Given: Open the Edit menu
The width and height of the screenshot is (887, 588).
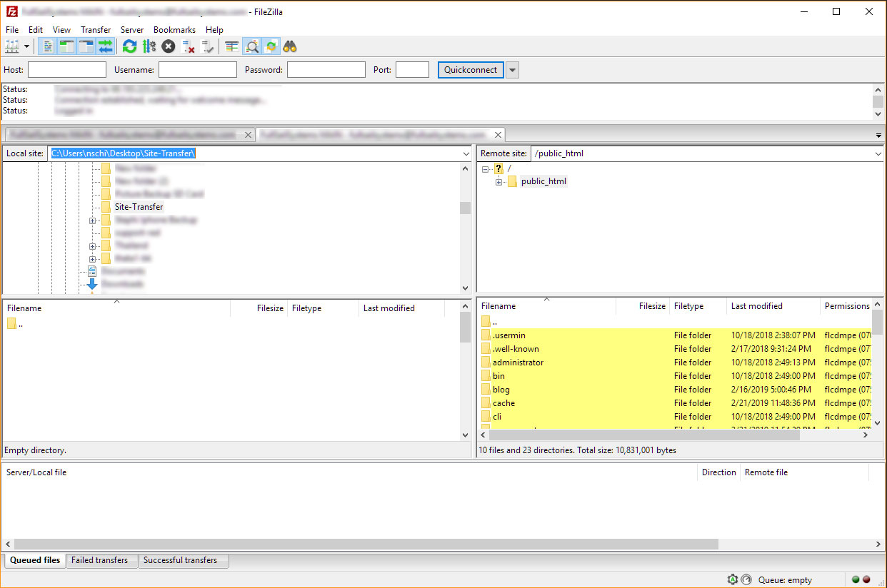Looking at the screenshot, I should click(x=36, y=30).
